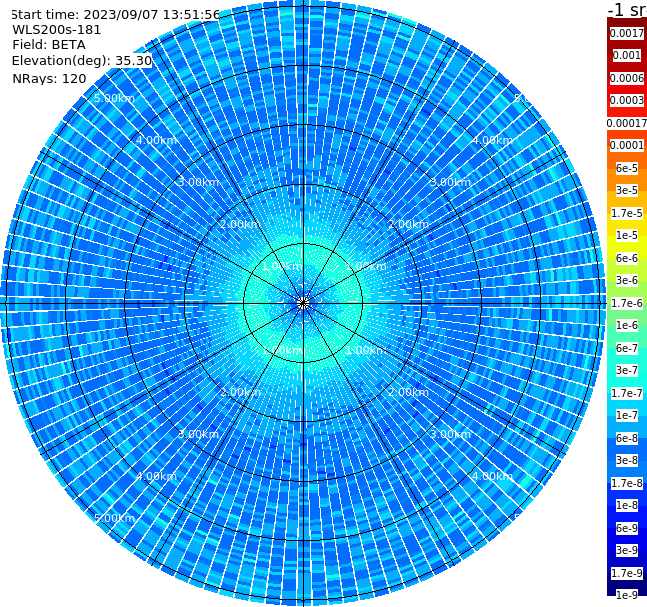
Task: Pick the 1e-5 colorbar tick label
Action: pyautogui.click(x=627, y=235)
